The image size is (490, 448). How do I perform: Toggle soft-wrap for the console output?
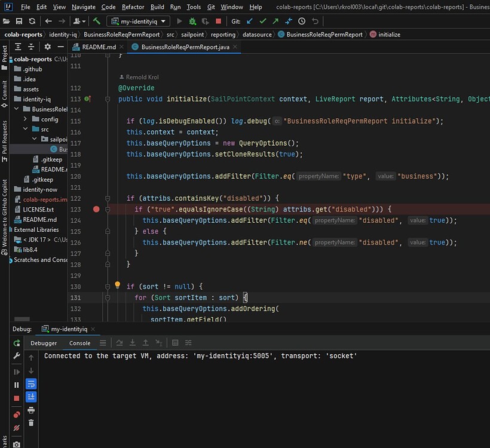pyautogui.click(x=31, y=383)
